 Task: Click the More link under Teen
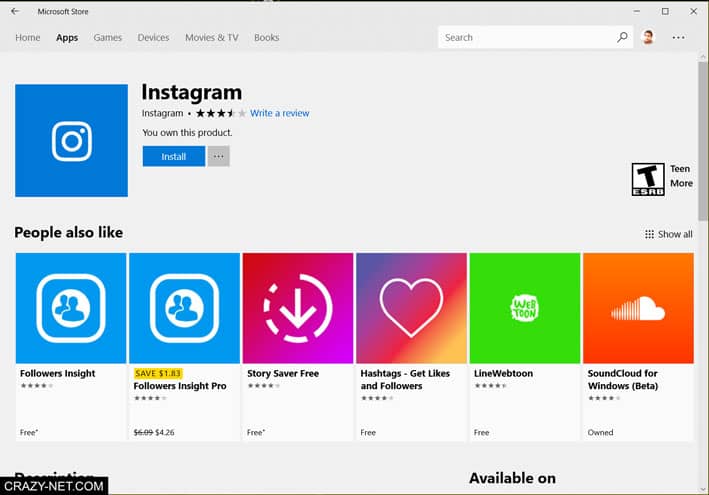[681, 183]
